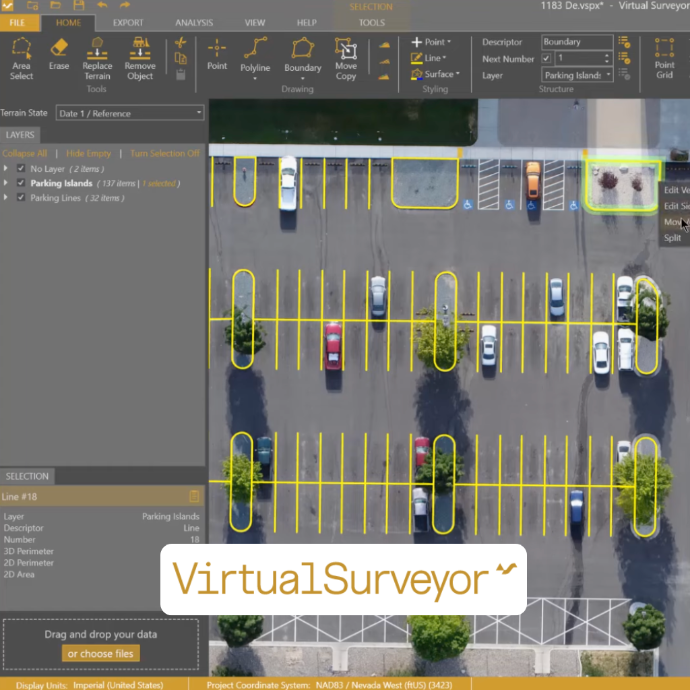Select the SELECTION panel tab

[x=27, y=476]
